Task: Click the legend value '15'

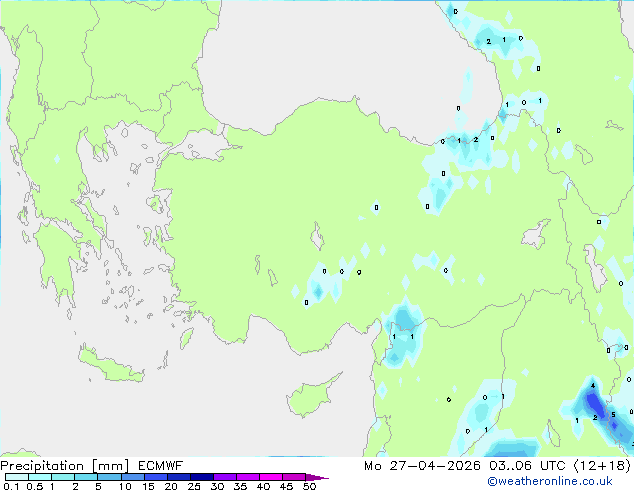Action: tap(148, 486)
